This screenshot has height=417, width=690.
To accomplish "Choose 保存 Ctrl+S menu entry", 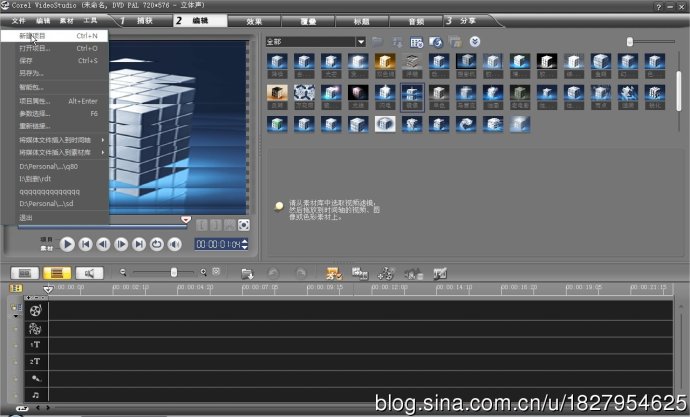I will click(55, 60).
